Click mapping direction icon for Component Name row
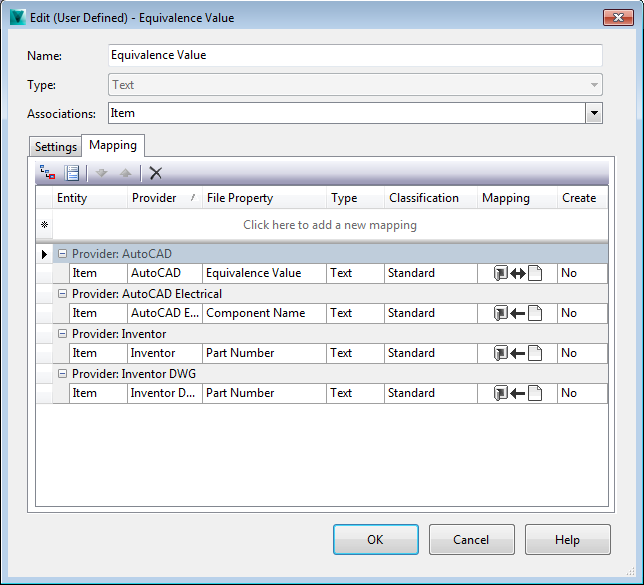Screen dimensions: 644x585 518,313
